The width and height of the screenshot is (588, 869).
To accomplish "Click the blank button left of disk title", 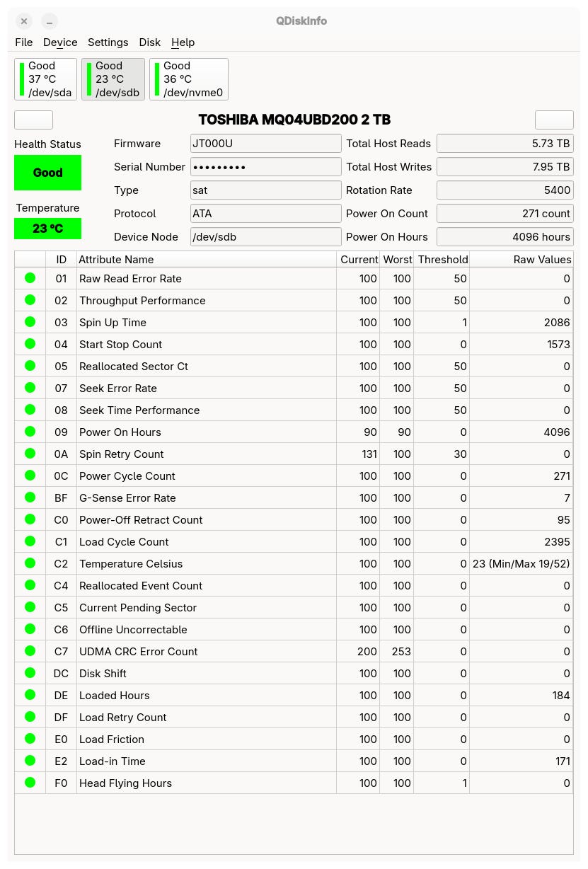I will point(33,120).
